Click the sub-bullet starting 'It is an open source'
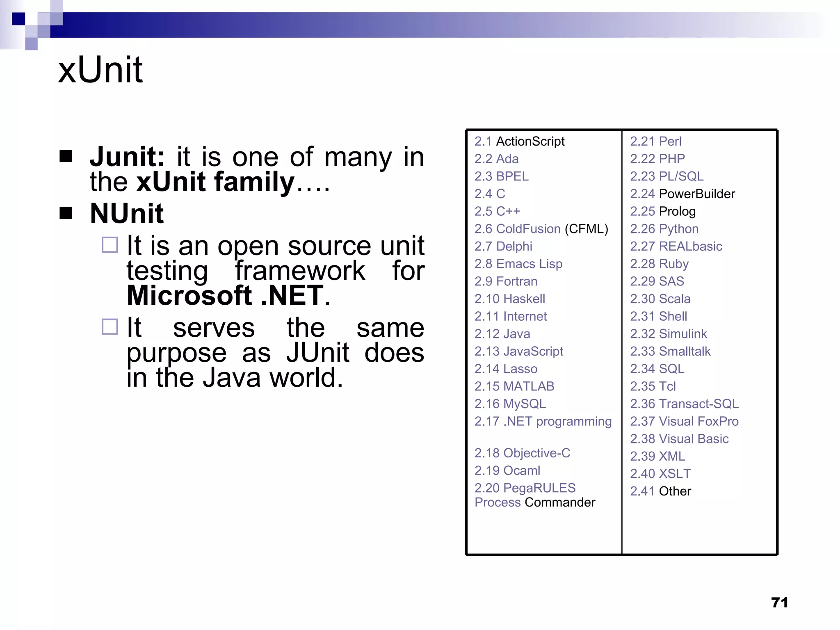This screenshot has width=840, height=630. coord(275,271)
